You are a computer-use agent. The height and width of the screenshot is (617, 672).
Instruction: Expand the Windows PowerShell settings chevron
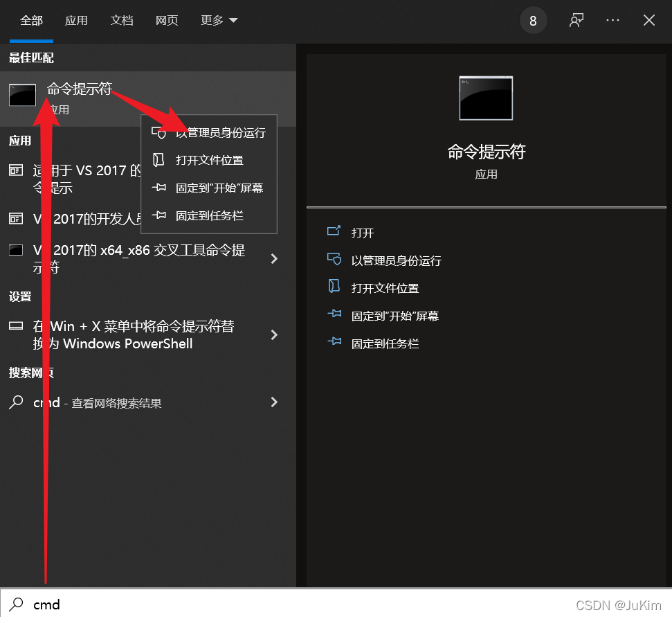coord(274,334)
